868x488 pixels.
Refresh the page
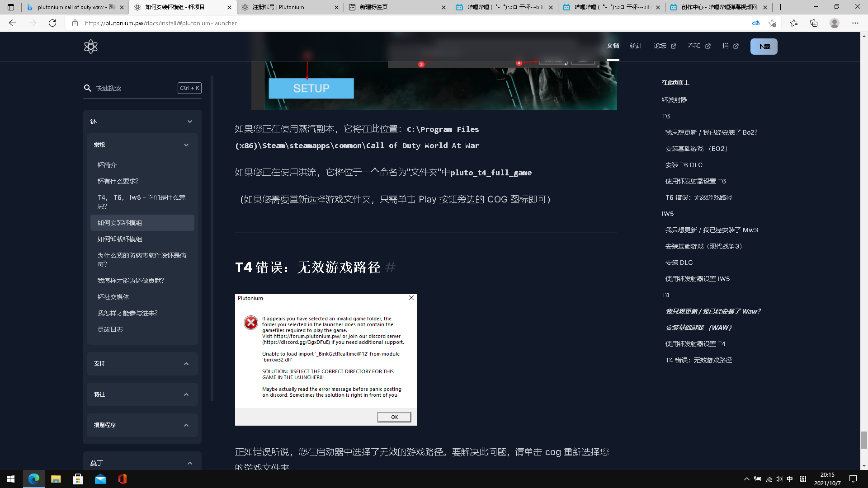pyautogui.click(x=52, y=23)
